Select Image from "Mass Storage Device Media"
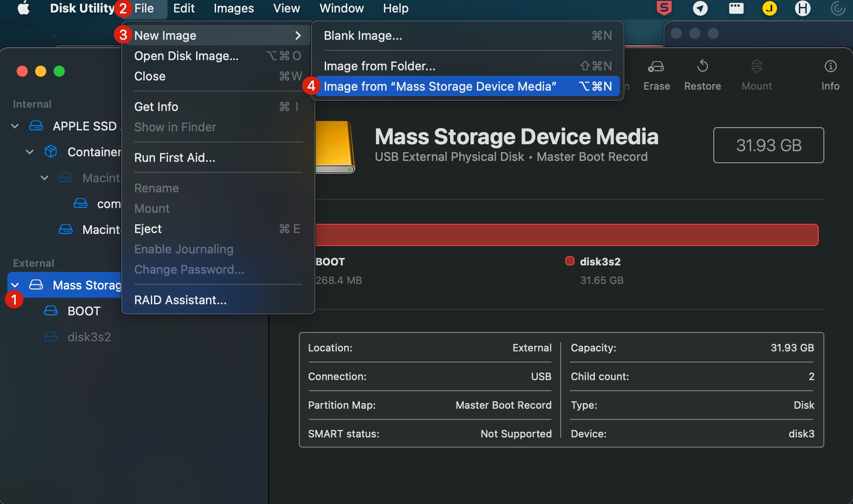The height and width of the screenshot is (504, 853). point(468,86)
